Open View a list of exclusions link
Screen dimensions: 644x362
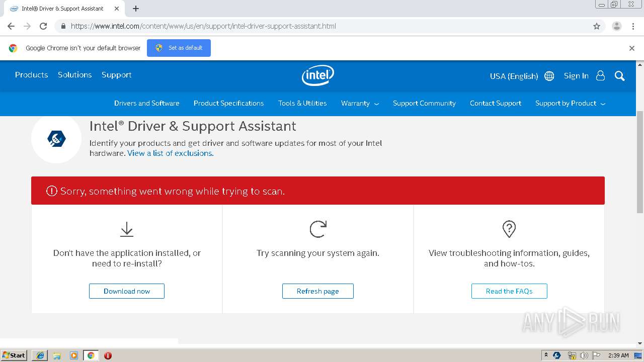pyautogui.click(x=171, y=153)
